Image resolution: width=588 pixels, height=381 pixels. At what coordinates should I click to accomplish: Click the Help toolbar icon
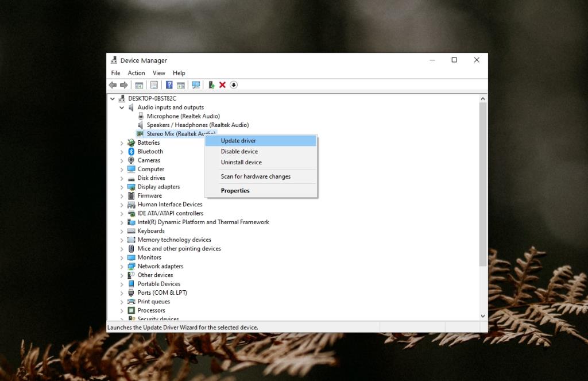pos(169,84)
